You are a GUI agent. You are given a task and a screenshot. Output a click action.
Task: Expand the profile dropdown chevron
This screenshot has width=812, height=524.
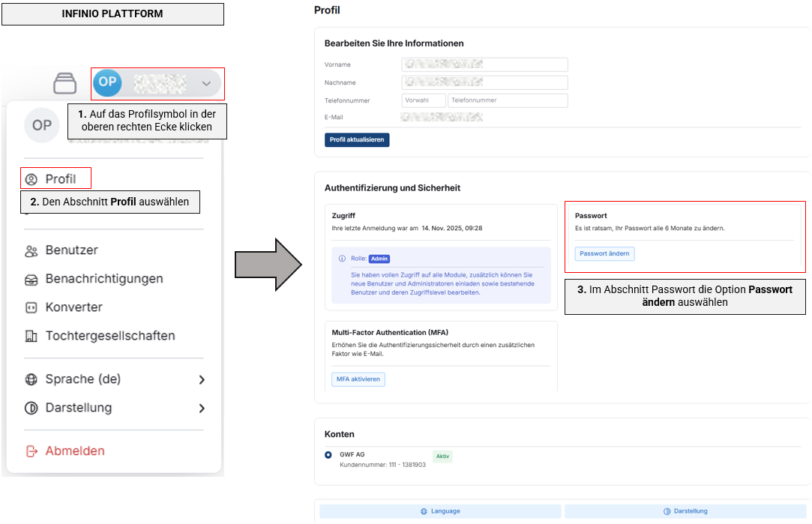point(206,83)
